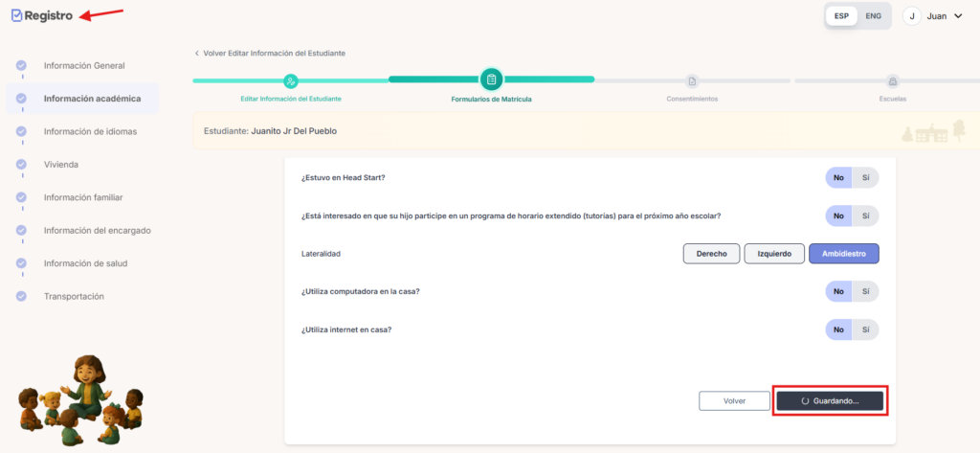The height and width of the screenshot is (453, 980).
Task: Open Información de idiomas section
Action: [90, 131]
